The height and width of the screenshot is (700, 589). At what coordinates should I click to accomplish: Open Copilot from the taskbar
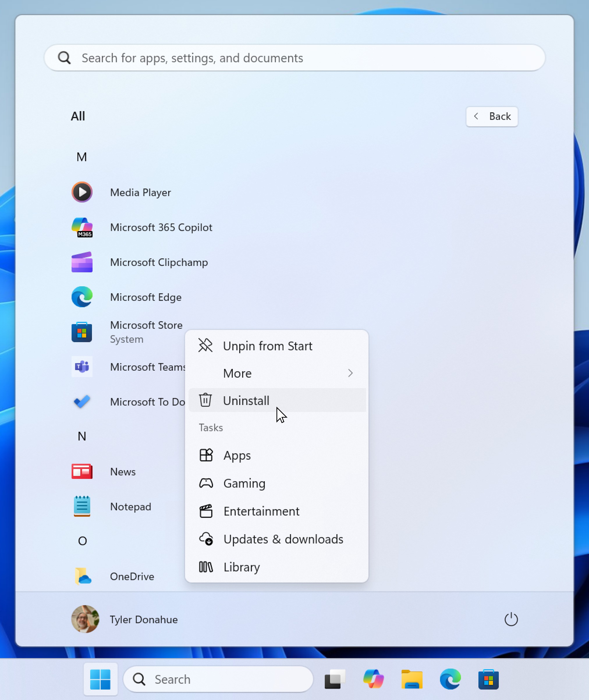click(373, 679)
